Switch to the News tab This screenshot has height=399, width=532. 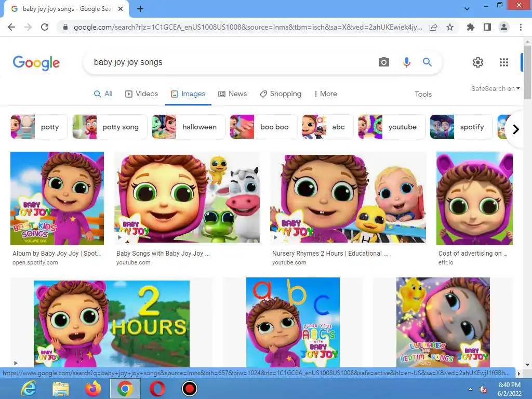pos(232,94)
